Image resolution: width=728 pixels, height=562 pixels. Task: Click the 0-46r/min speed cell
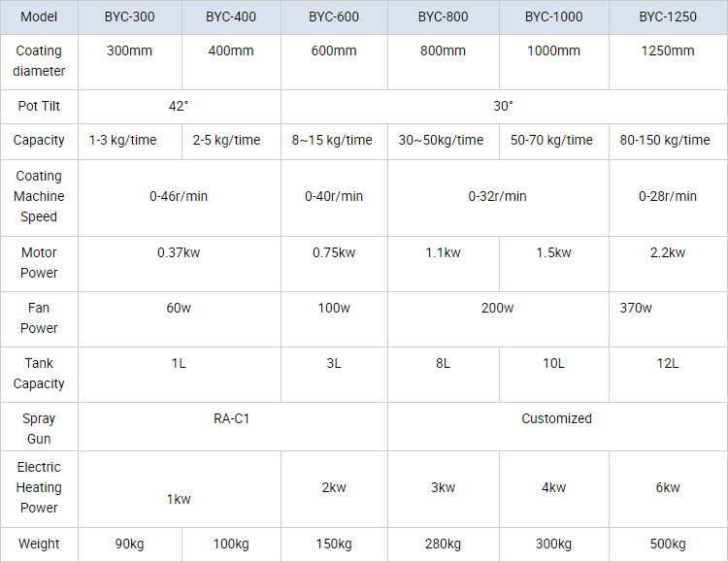pos(179,196)
